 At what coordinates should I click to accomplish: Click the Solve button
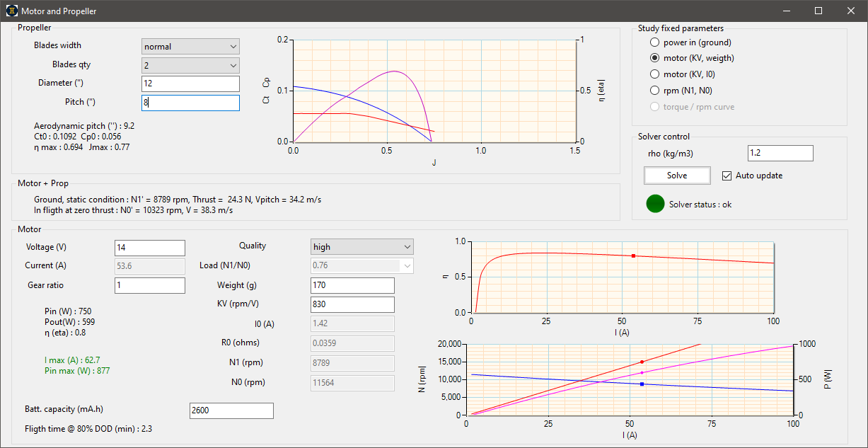[x=677, y=176]
